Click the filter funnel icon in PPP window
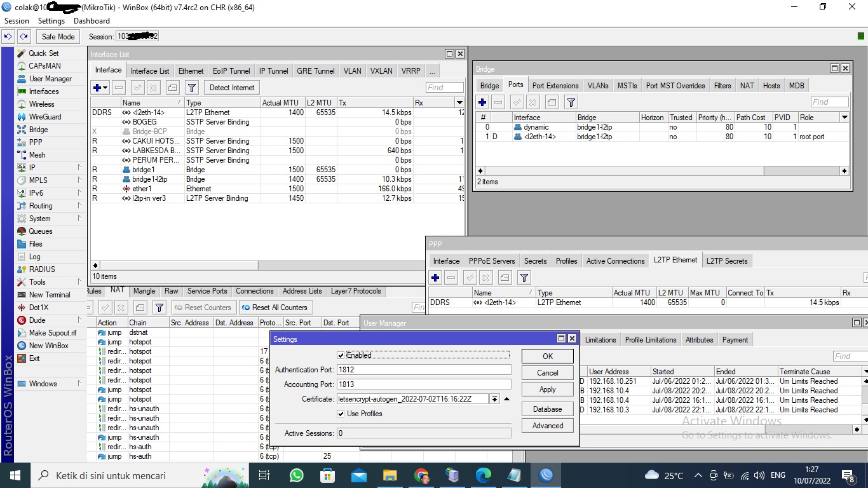This screenshot has height=488, width=868. point(524,278)
